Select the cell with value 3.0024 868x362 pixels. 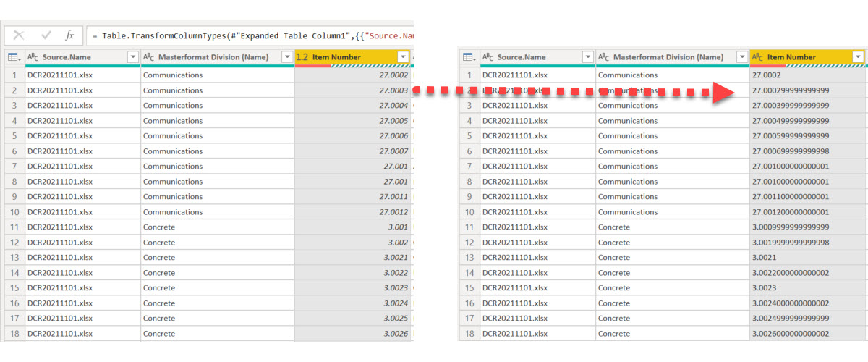[x=353, y=303]
